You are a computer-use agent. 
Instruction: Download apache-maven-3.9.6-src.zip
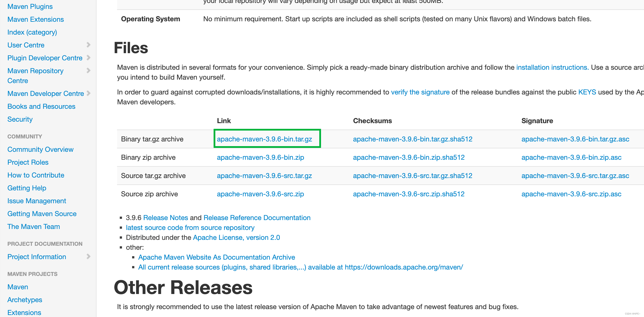(x=261, y=194)
